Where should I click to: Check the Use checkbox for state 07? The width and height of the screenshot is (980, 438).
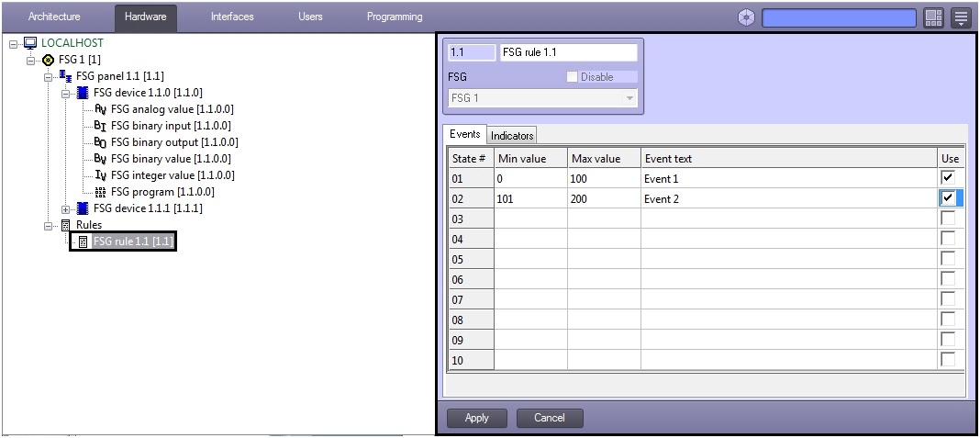(948, 299)
